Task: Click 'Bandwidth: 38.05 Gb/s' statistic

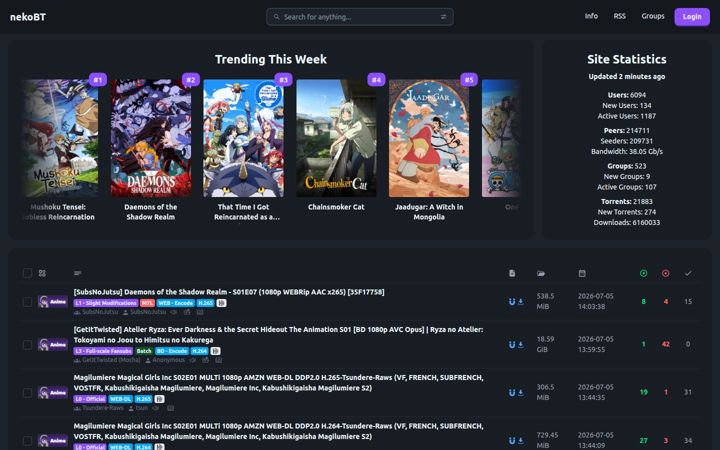Action: point(627,152)
